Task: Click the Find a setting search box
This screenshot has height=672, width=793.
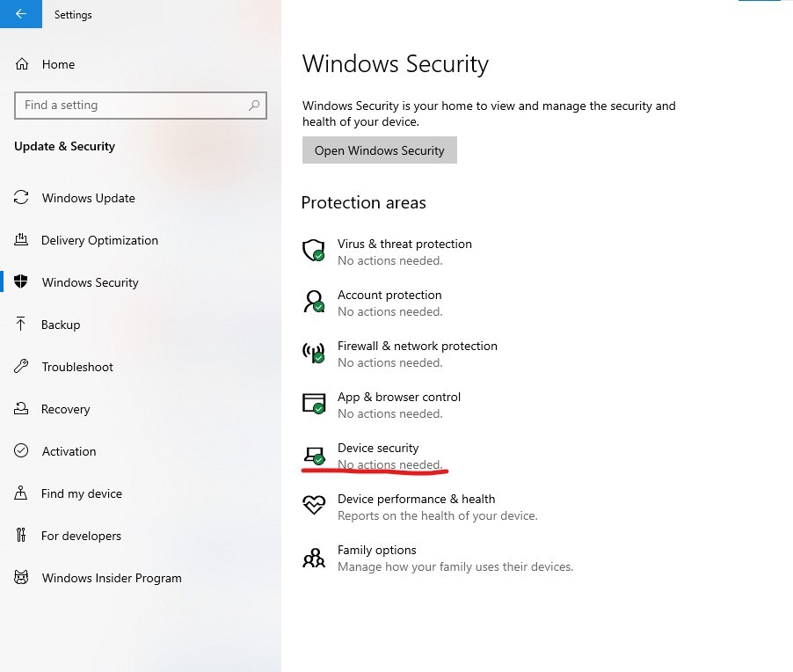Action: click(x=141, y=105)
